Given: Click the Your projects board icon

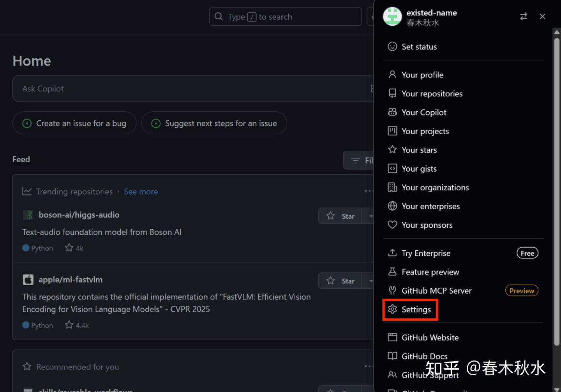Looking at the screenshot, I should (x=392, y=131).
